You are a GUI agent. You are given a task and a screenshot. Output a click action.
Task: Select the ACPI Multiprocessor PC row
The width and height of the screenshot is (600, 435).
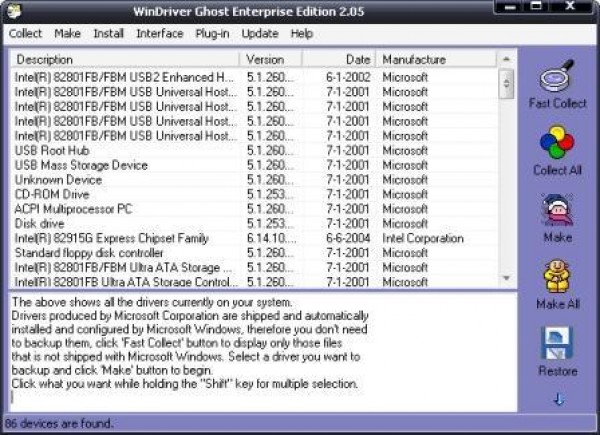pyautogui.click(x=254, y=209)
